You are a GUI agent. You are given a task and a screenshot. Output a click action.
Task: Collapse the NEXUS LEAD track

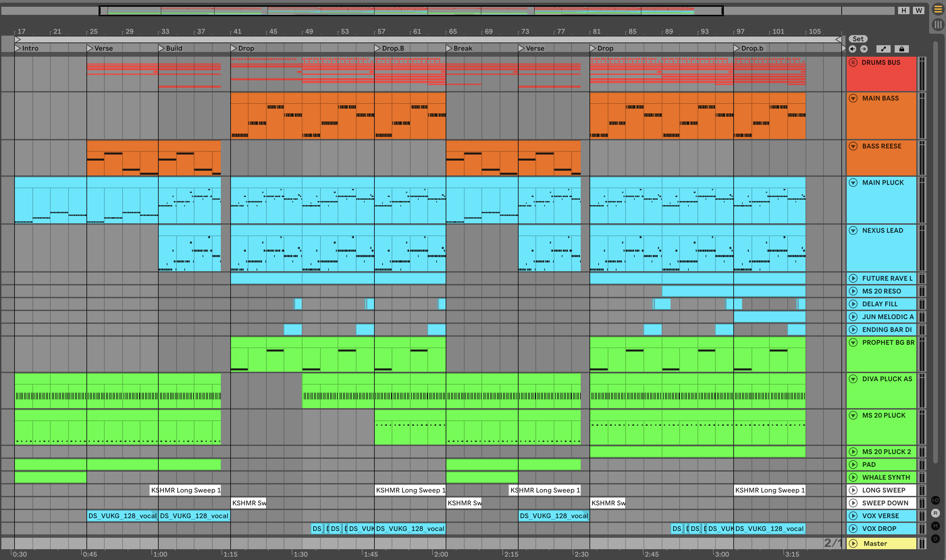[x=853, y=230]
